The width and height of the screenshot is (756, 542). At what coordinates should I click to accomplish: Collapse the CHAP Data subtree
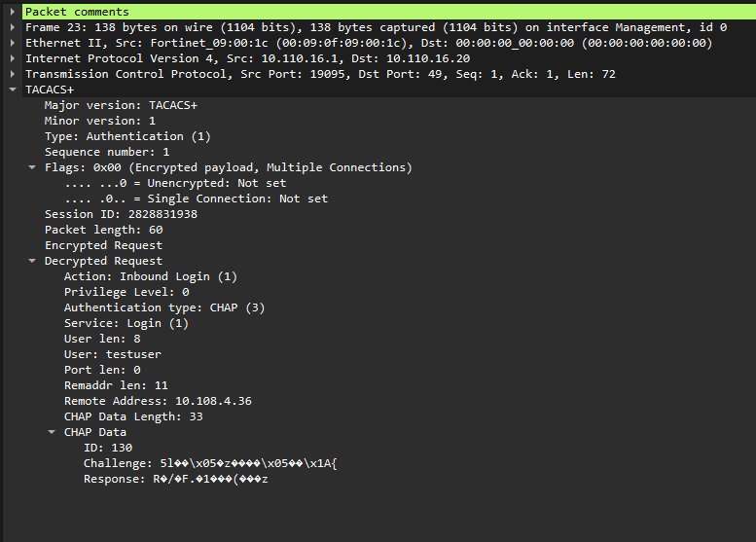(x=52, y=432)
